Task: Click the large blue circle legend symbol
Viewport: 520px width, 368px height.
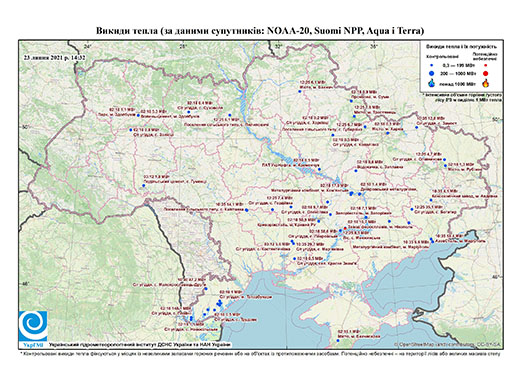Action: tap(432, 73)
